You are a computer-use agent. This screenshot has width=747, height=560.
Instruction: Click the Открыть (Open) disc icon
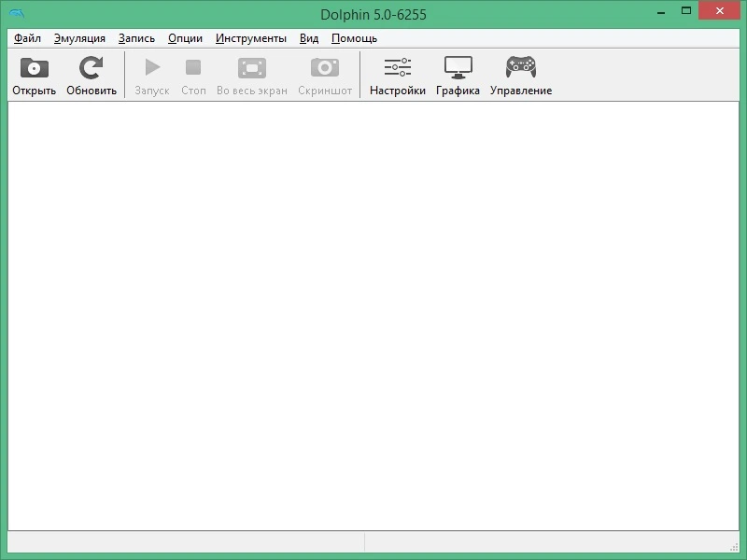pos(34,67)
